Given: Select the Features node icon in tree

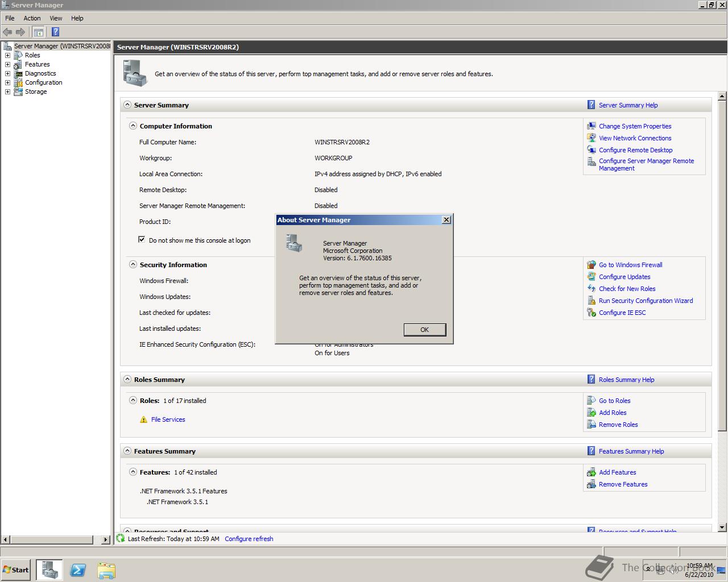Looking at the screenshot, I should coord(18,64).
